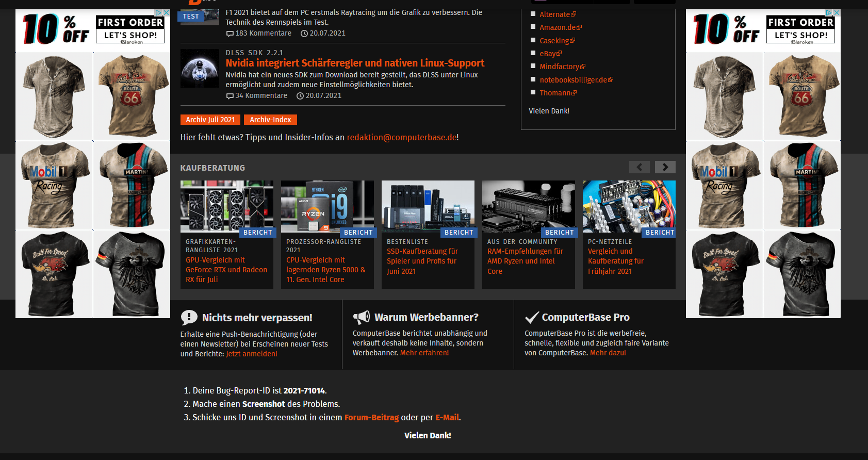This screenshot has width=868, height=460.
Task: Open the Forum-Beitrag bug report link
Action: [372, 417]
